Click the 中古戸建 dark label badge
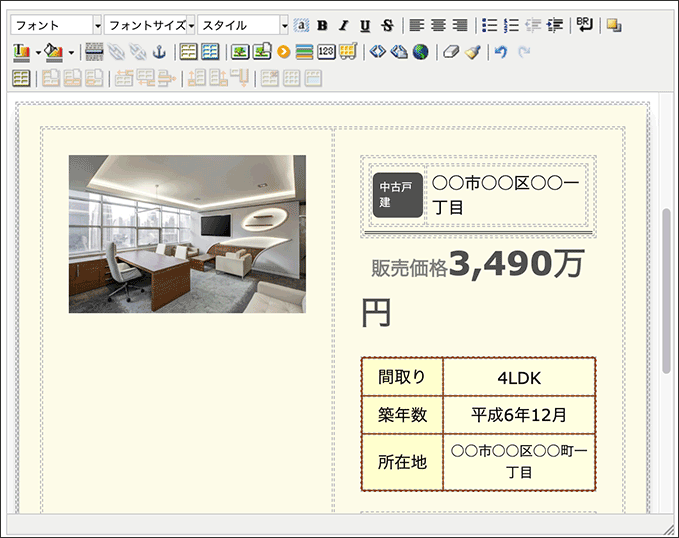This screenshot has height=538, width=679. [398, 195]
